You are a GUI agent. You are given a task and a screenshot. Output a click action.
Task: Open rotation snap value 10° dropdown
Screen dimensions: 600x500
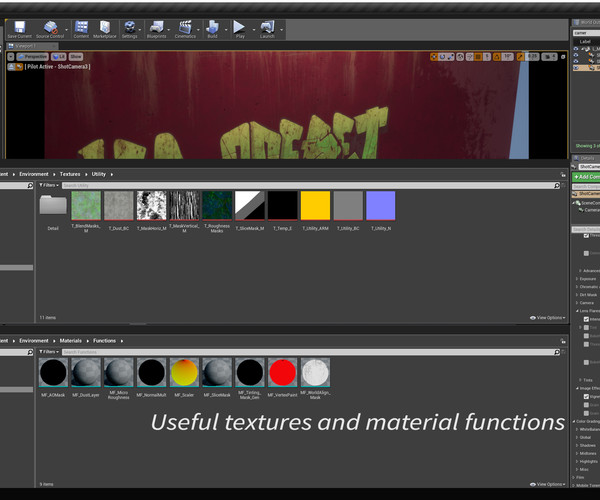pos(507,57)
